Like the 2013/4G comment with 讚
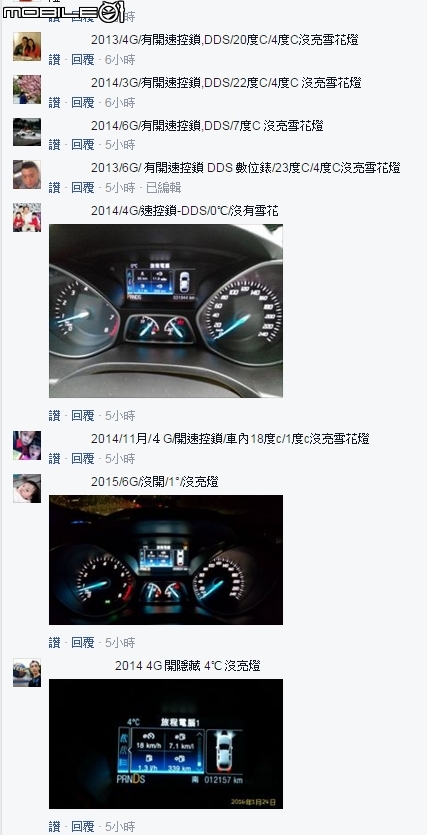This screenshot has width=427, height=835. [54, 60]
